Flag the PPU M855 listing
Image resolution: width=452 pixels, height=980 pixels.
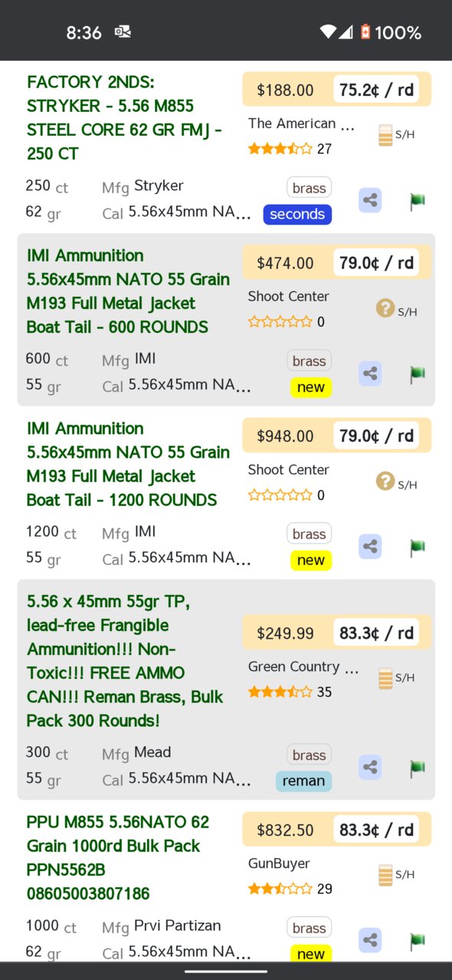[x=417, y=940]
